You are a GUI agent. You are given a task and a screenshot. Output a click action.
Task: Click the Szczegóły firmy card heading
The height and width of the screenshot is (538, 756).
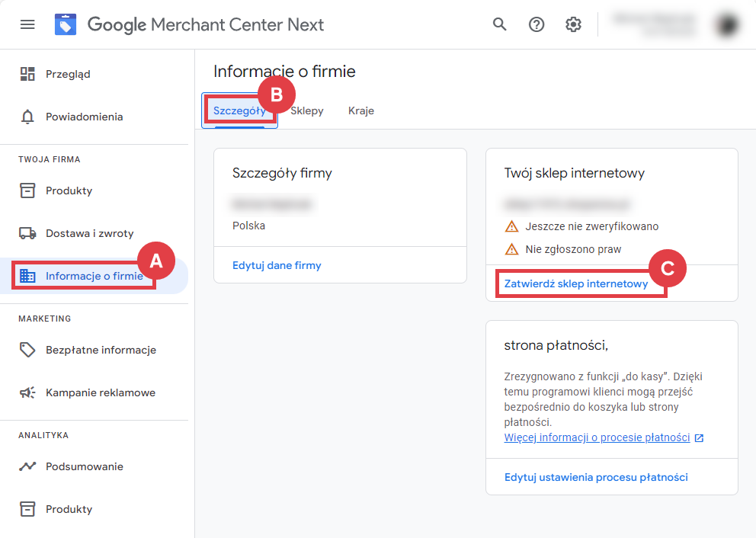tap(282, 173)
